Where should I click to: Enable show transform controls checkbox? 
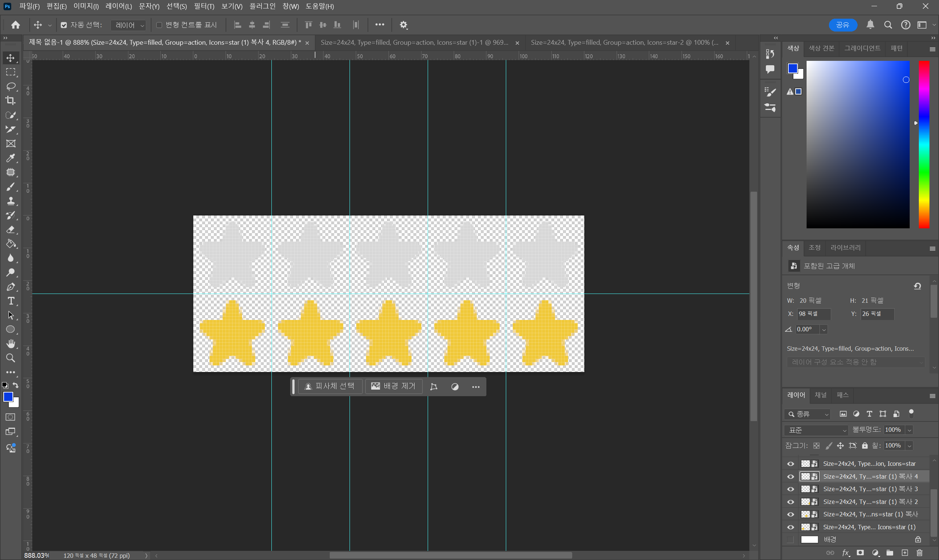159,25
